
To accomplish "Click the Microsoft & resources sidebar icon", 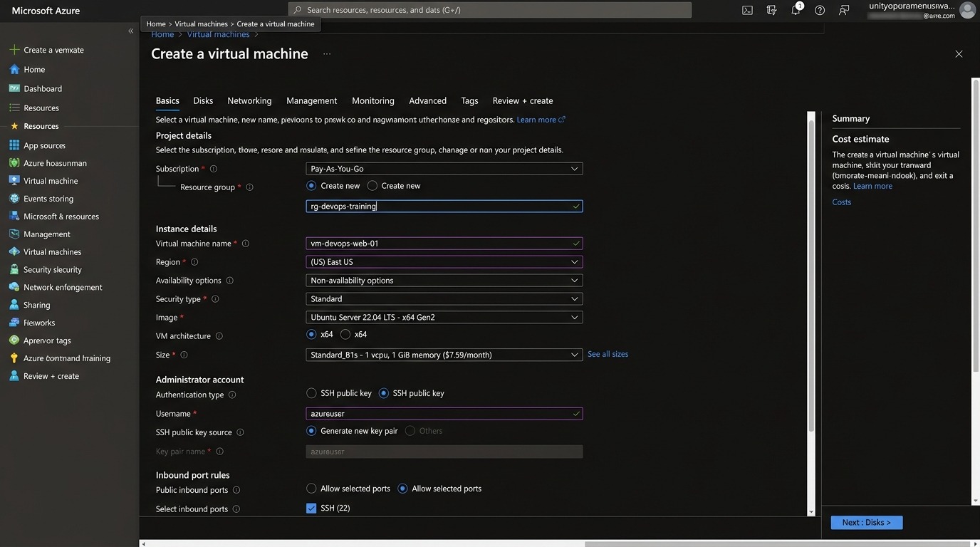I will pyautogui.click(x=14, y=216).
